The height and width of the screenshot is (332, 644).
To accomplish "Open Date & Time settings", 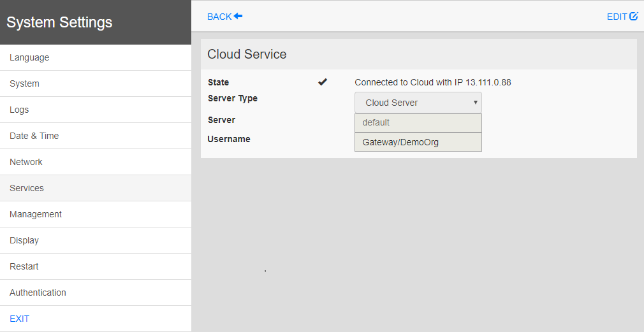I will [x=96, y=136].
